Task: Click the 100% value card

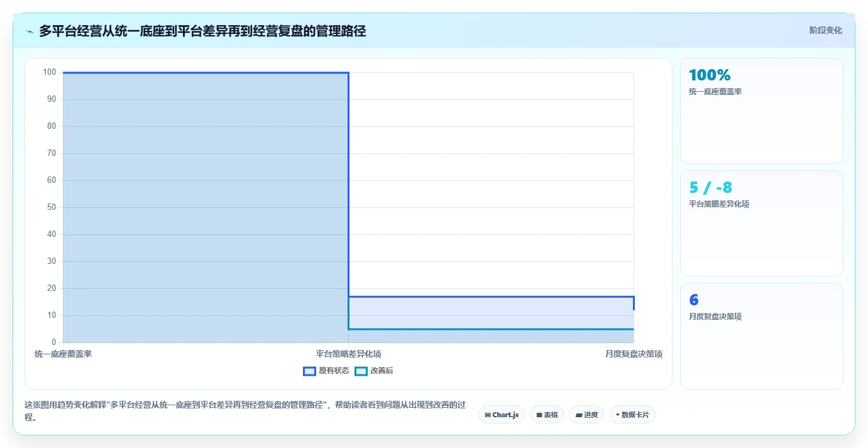Action: (x=762, y=111)
